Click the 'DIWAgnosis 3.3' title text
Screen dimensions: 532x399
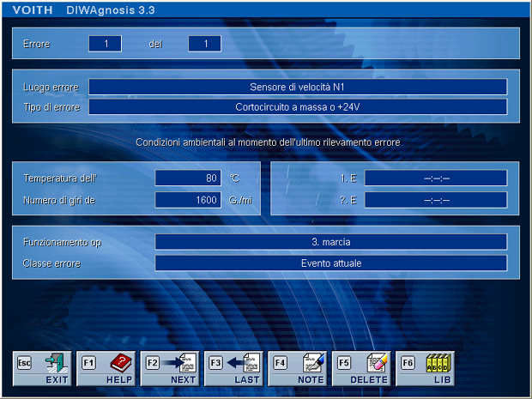click(111, 10)
